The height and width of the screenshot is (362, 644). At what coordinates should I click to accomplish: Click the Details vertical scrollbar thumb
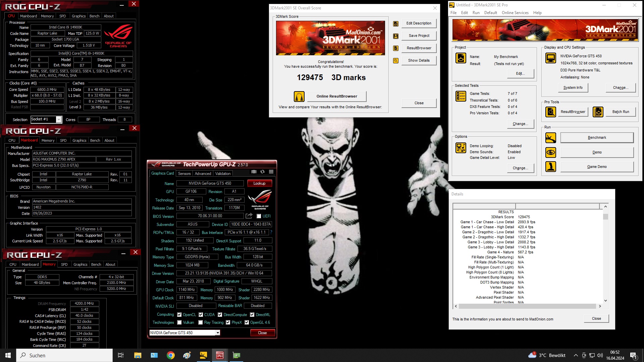(605, 216)
